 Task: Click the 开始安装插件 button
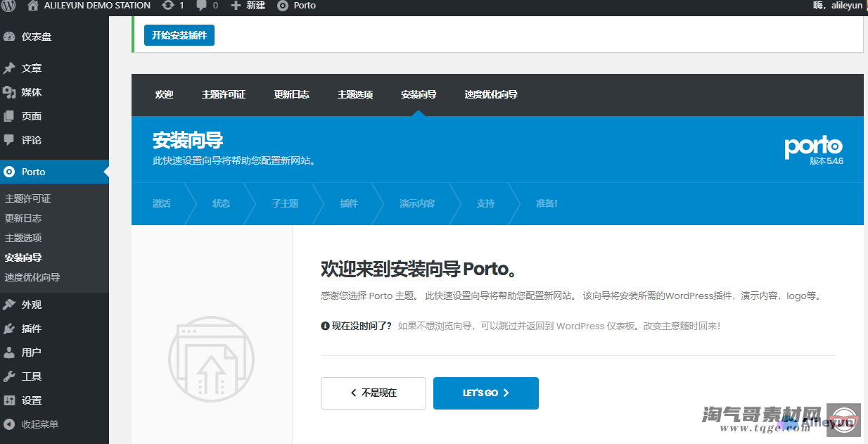tap(179, 35)
